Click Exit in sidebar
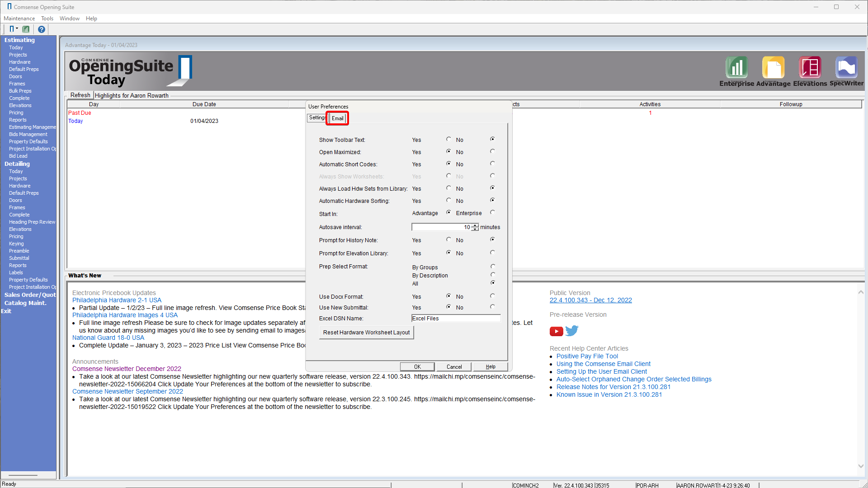The height and width of the screenshot is (488, 868). (x=6, y=311)
